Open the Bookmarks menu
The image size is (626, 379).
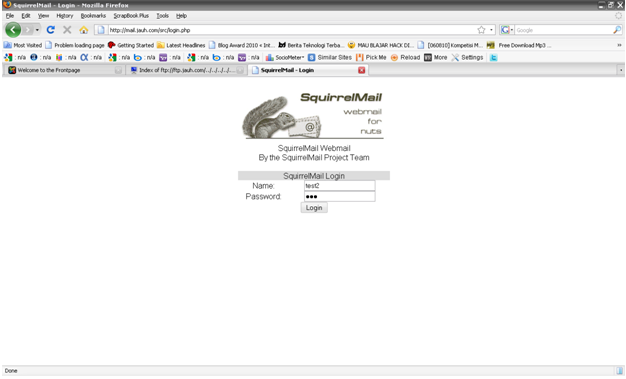tap(93, 16)
